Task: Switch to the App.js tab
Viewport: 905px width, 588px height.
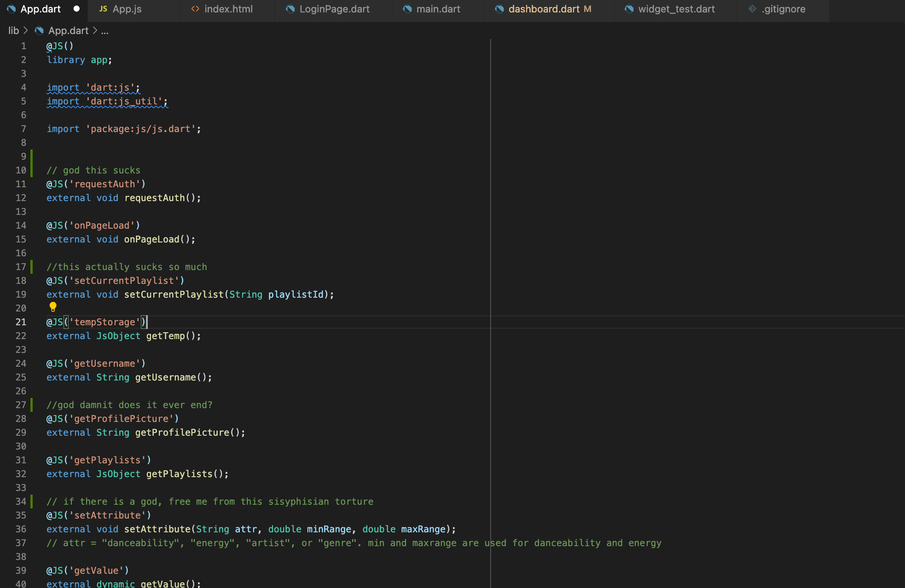Action: click(x=127, y=9)
